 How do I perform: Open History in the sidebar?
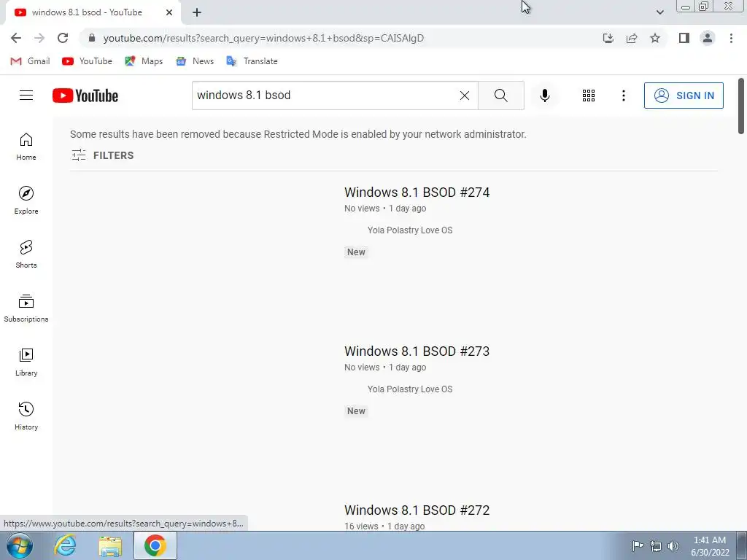(26, 416)
